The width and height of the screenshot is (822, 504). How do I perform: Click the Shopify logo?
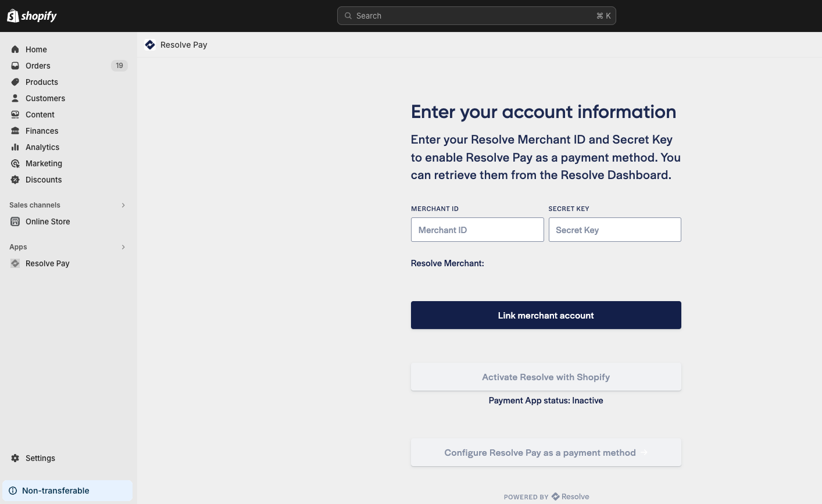(32, 16)
